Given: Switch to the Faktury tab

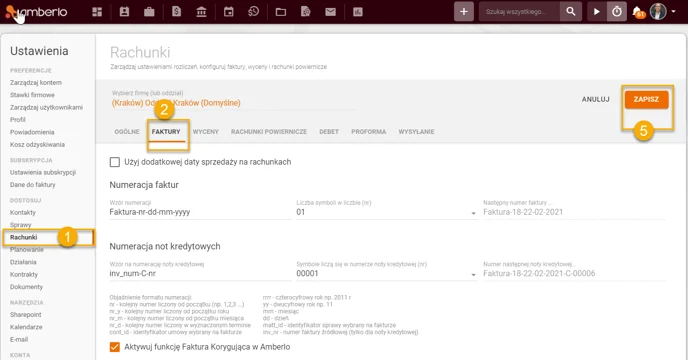Looking at the screenshot, I should (166, 132).
